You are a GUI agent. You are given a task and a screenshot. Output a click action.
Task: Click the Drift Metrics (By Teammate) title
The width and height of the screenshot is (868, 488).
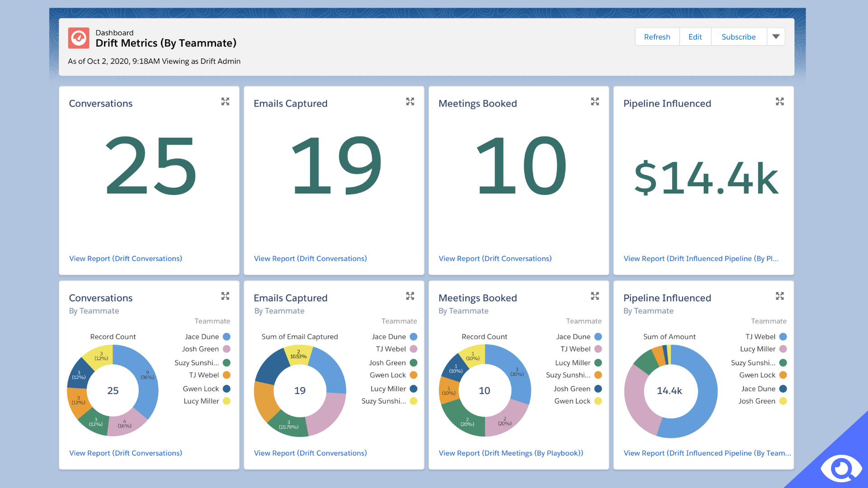point(166,43)
